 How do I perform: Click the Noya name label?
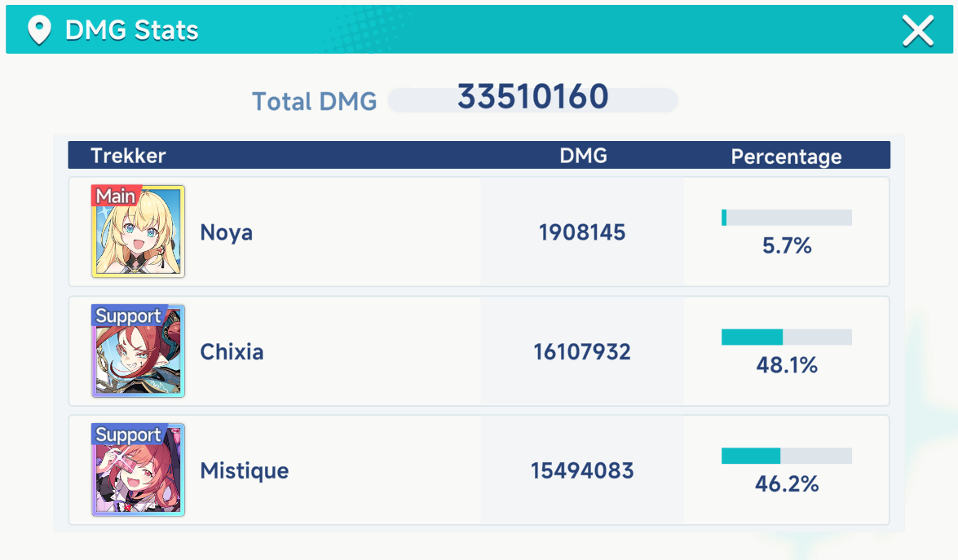[x=226, y=232]
